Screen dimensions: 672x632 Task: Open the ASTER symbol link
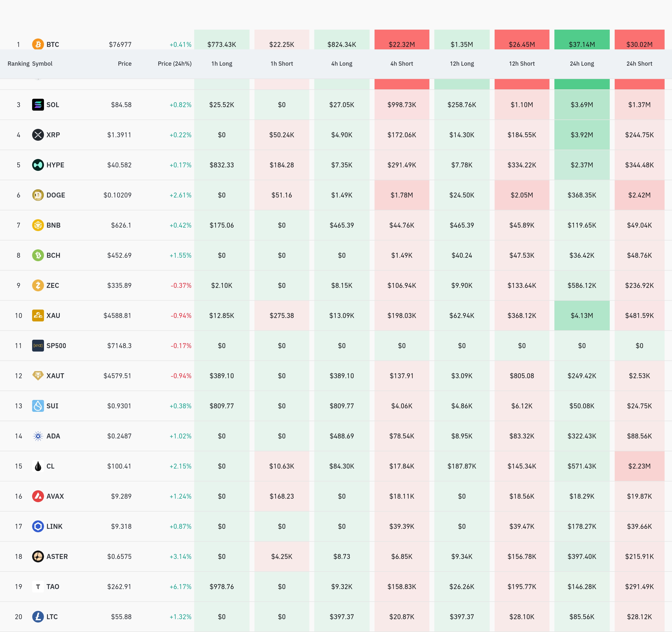(57, 556)
